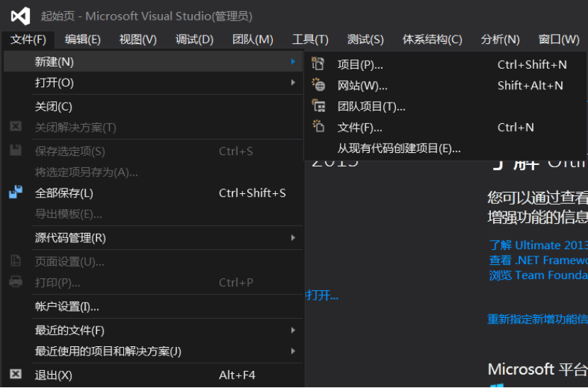Open 帐户设置(I)... from the menu

pos(153,307)
